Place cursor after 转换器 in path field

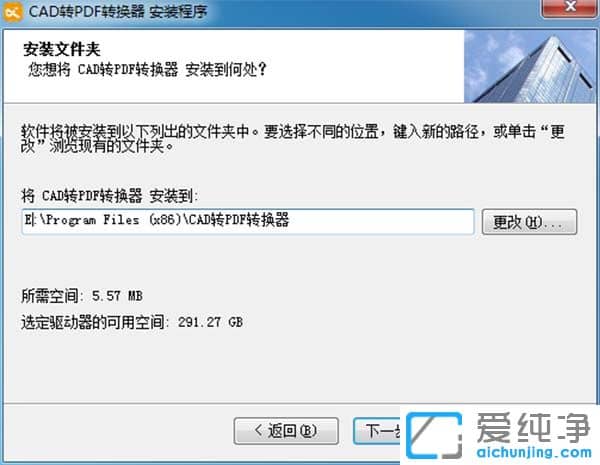point(290,220)
